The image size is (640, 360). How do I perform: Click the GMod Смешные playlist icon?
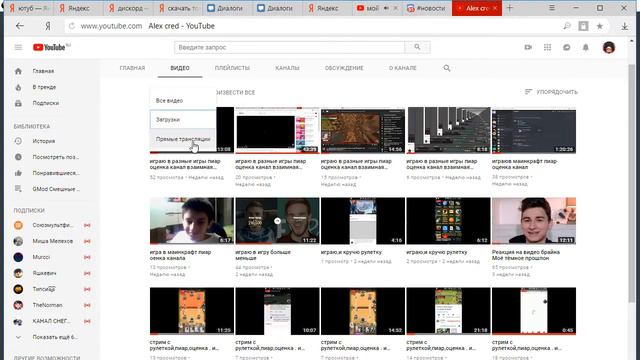coord(18,189)
